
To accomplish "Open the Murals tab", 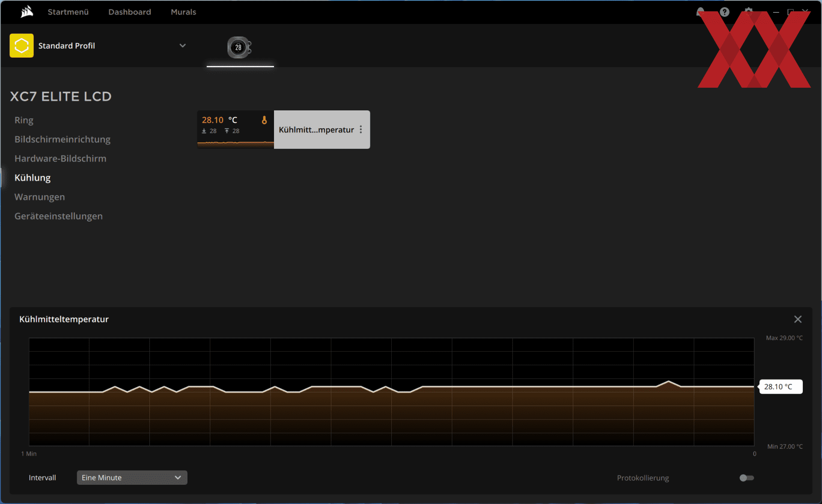I will click(x=183, y=12).
